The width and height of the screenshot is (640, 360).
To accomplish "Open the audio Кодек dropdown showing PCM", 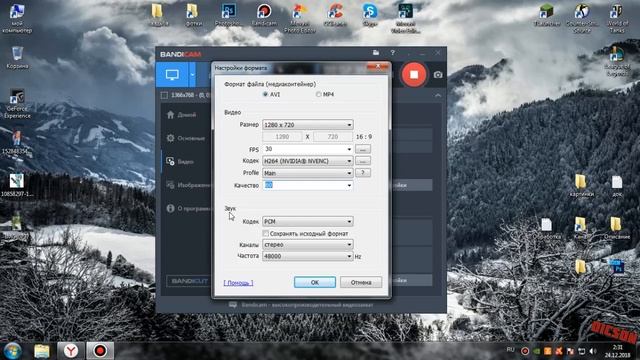I will [x=308, y=221].
